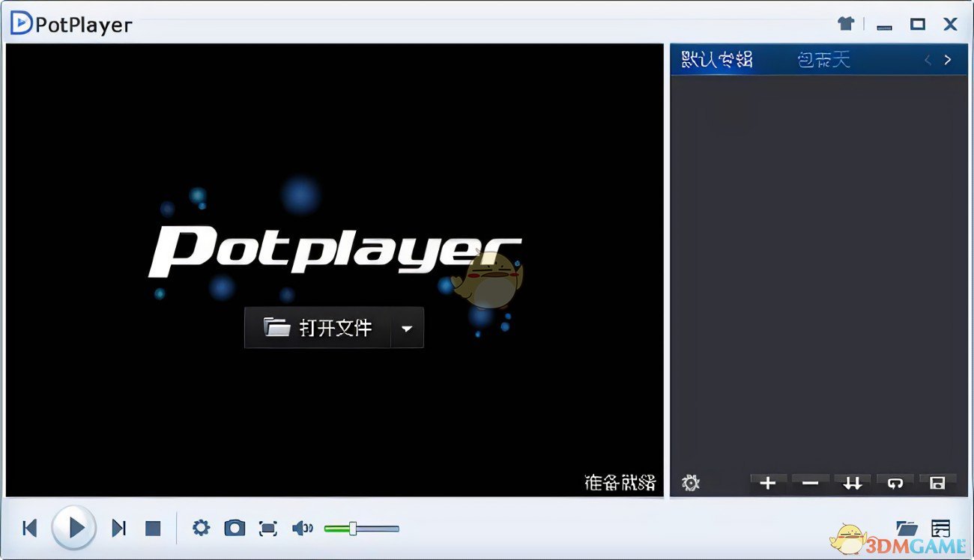Click the right chevron in playlist header
This screenshot has width=974, height=560.
pyautogui.click(x=949, y=60)
